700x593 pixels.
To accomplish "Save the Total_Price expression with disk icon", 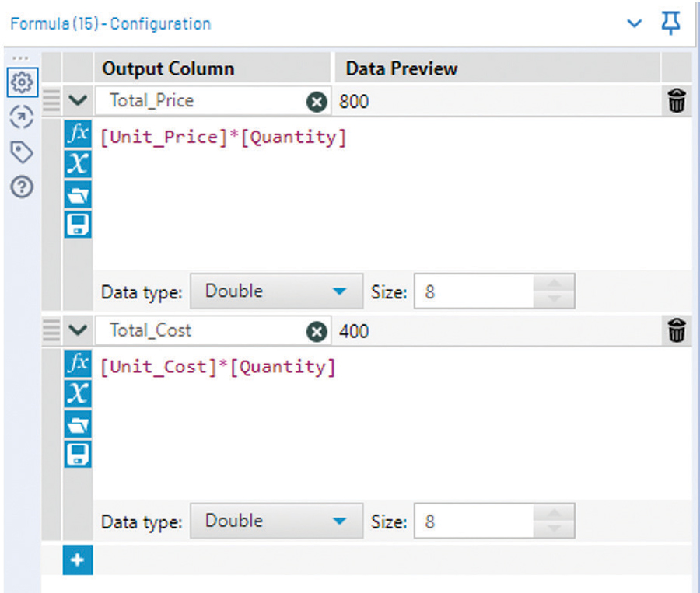I will [79, 224].
